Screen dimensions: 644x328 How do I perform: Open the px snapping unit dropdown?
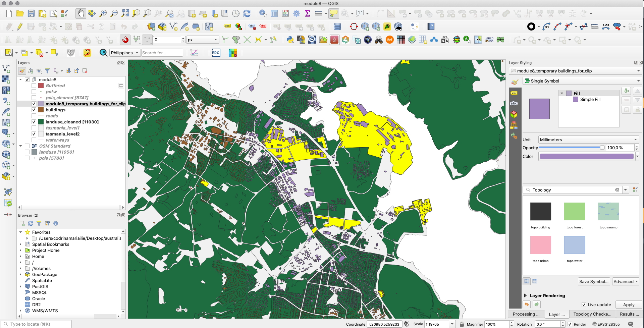click(203, 40)
